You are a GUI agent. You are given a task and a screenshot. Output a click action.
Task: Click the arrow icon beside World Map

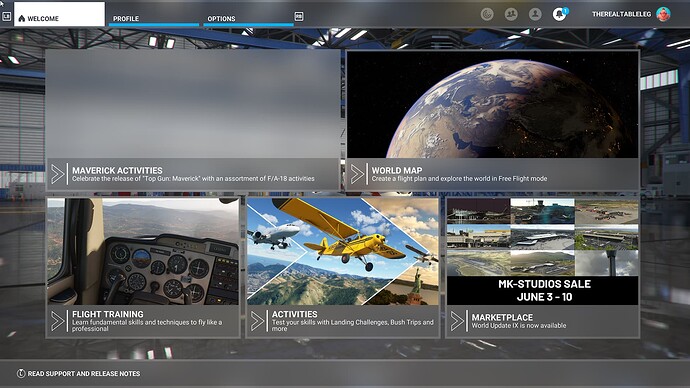[x=357, y=174]
